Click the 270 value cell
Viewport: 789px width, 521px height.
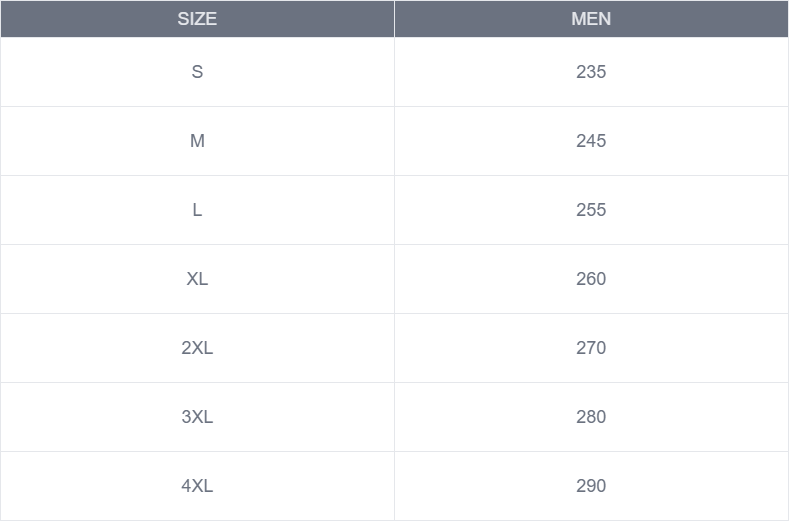click(591, 348)
